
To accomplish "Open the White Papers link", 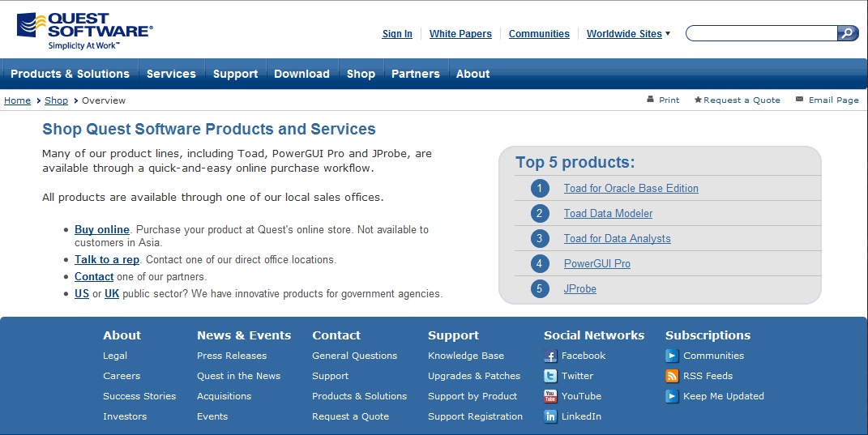I will tap(460, 34).
